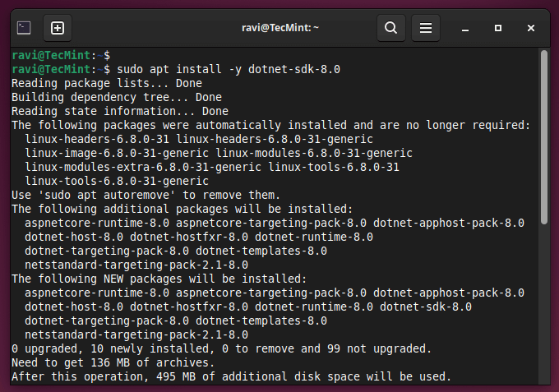Maximize the terminal window
Screen dimensions: 559x392
(498, 28)
